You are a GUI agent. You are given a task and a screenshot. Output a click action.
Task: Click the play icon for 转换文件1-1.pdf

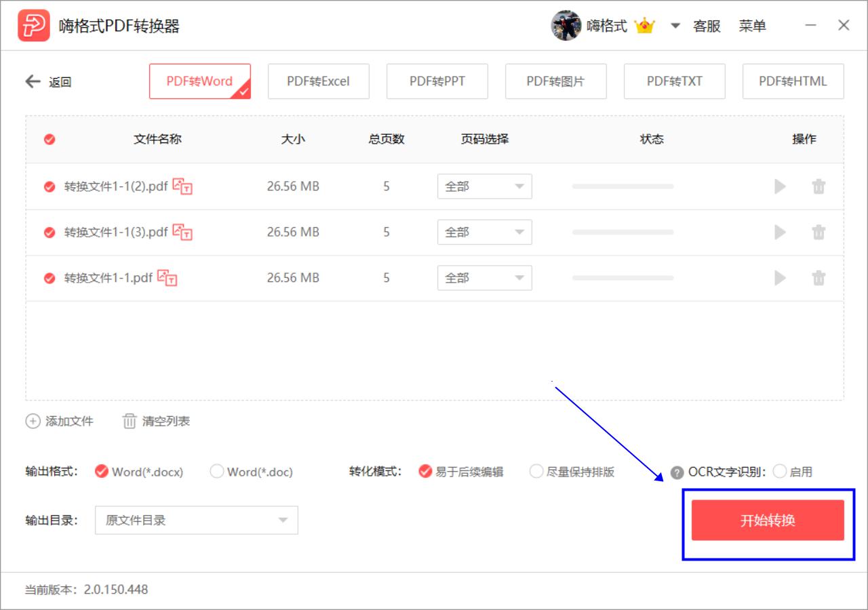pyautogui.click(x=781, y=278)
